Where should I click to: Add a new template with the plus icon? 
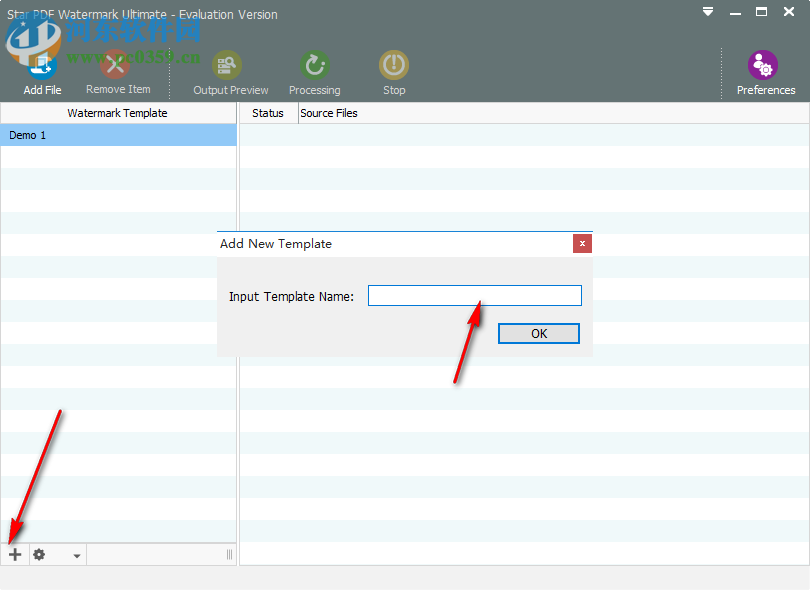tap(15, 555)
